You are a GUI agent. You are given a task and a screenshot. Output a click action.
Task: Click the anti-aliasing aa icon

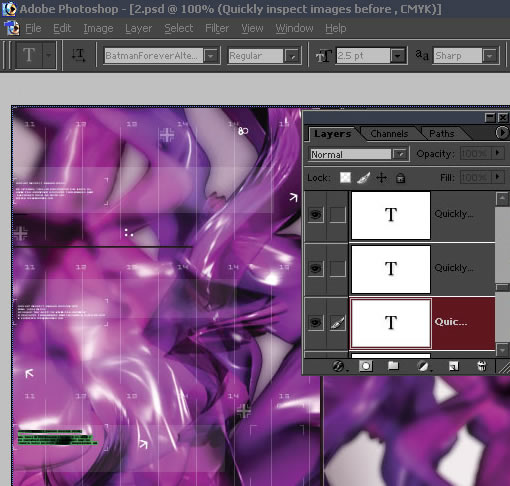click(x=422, y=55)
